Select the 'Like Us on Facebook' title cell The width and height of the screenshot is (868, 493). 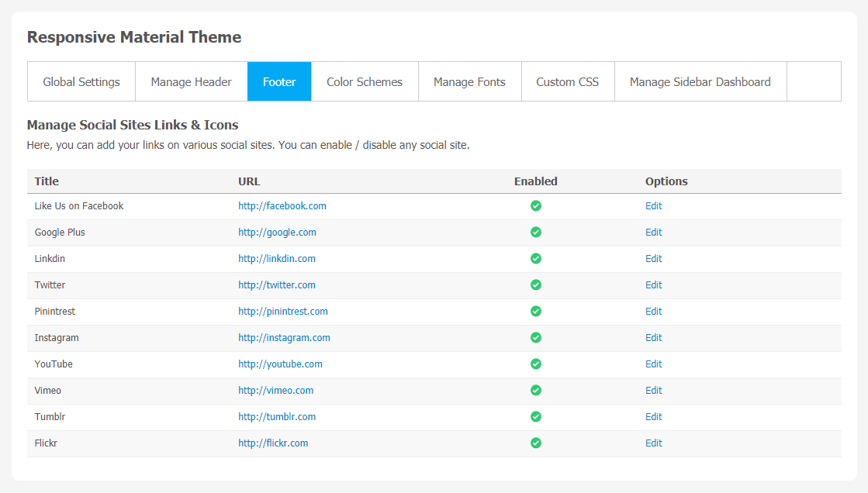click(x=79, y=206)
